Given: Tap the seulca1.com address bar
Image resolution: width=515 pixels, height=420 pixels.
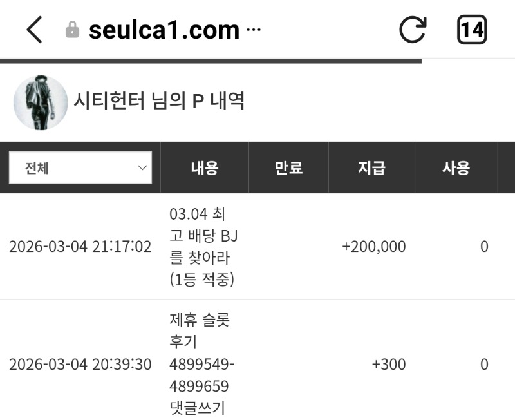Looking at the screenshot, I should (164, 30).
